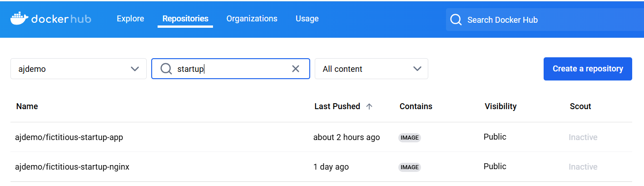Open the All content filter dropdown

point(372,69)
